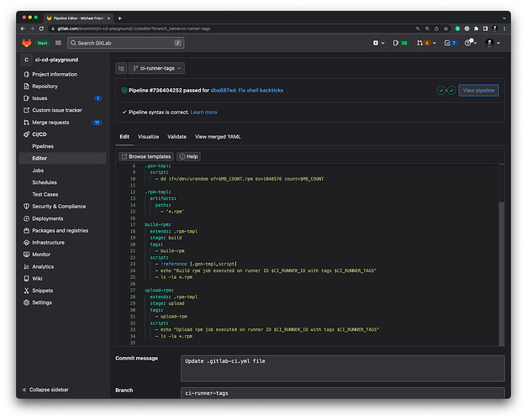Viewport: 527px width, 420px height.
Task: Expand the ci-runner-tags branch dropdown
Action: [158, 68]
